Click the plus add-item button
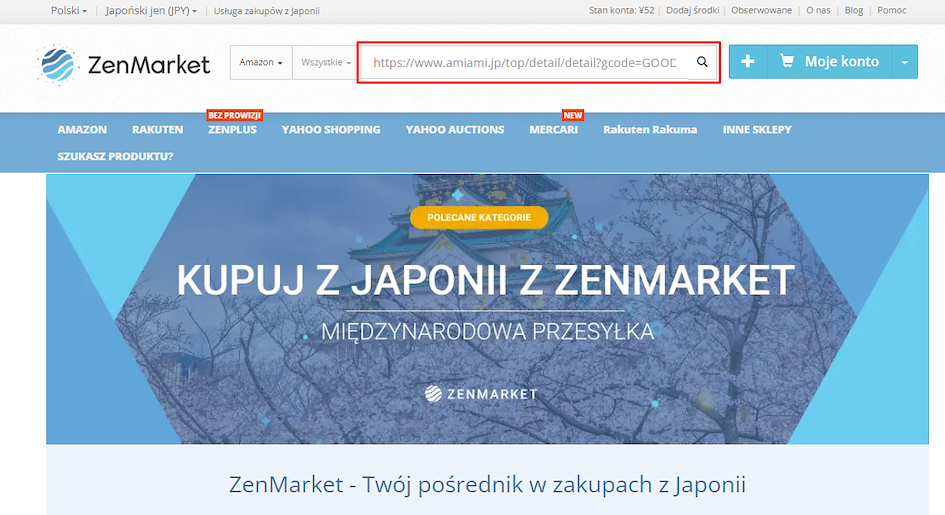The width and height of the screenshot is (945, 515). point(748,61)
